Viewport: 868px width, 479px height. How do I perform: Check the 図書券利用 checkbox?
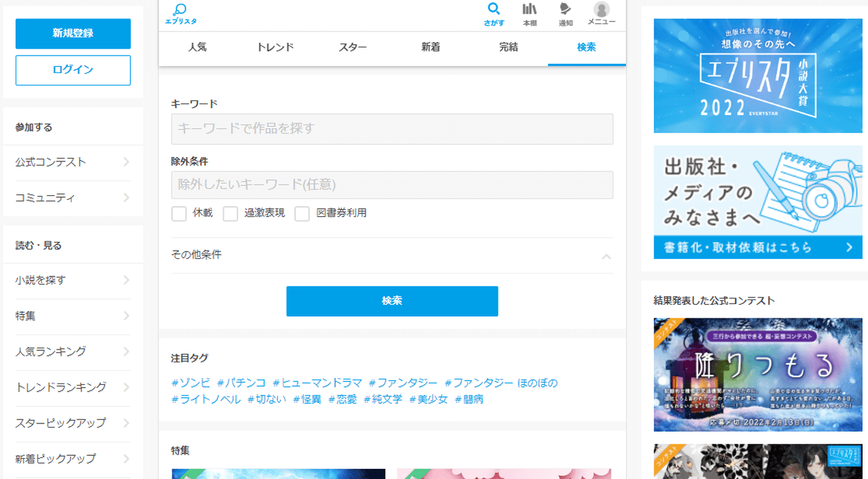302,213
